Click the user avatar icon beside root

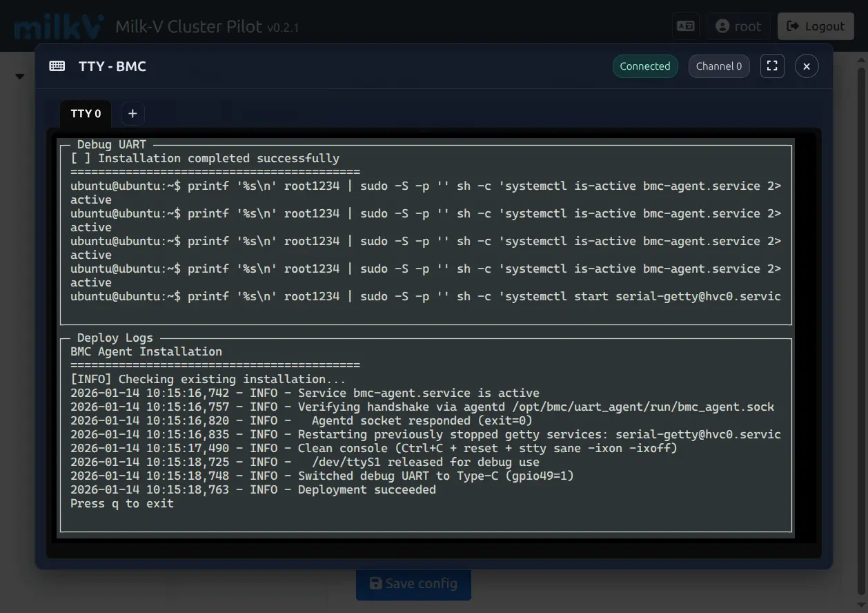(x=722, y=26)
